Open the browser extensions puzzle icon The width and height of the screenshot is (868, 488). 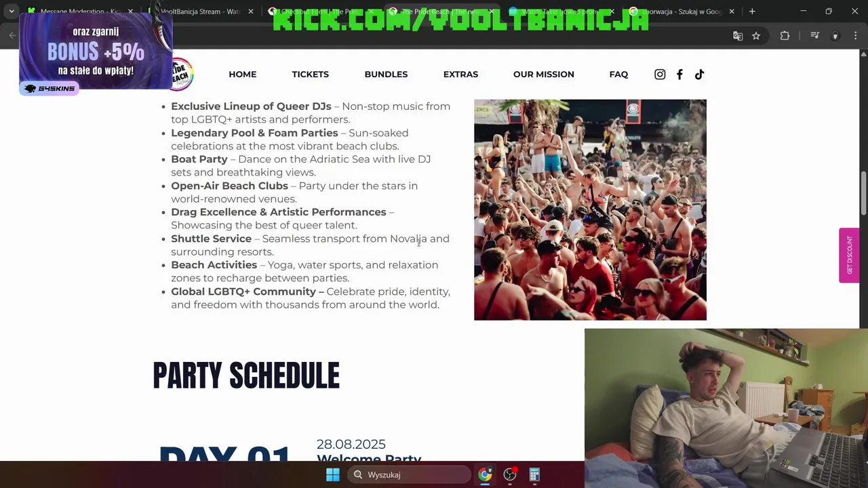click(785, 36)
